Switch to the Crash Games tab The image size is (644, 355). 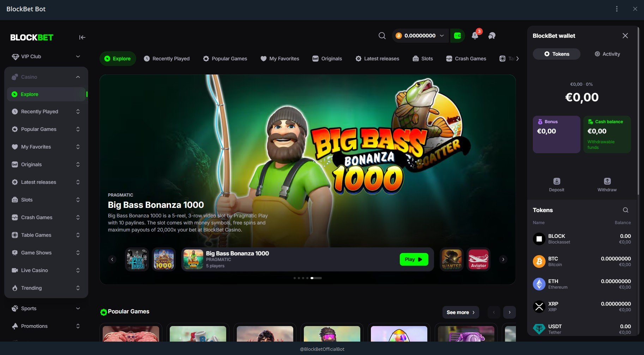click(x=466, y=59)
